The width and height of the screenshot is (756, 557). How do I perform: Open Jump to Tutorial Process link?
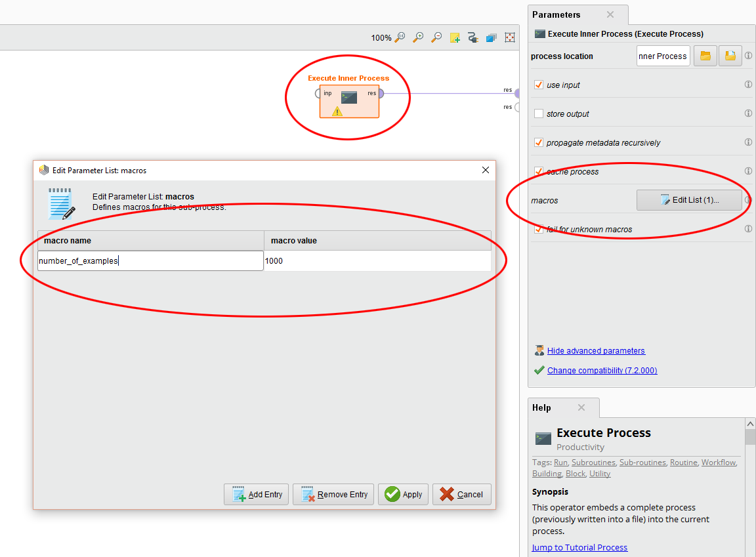click(579, 547)
